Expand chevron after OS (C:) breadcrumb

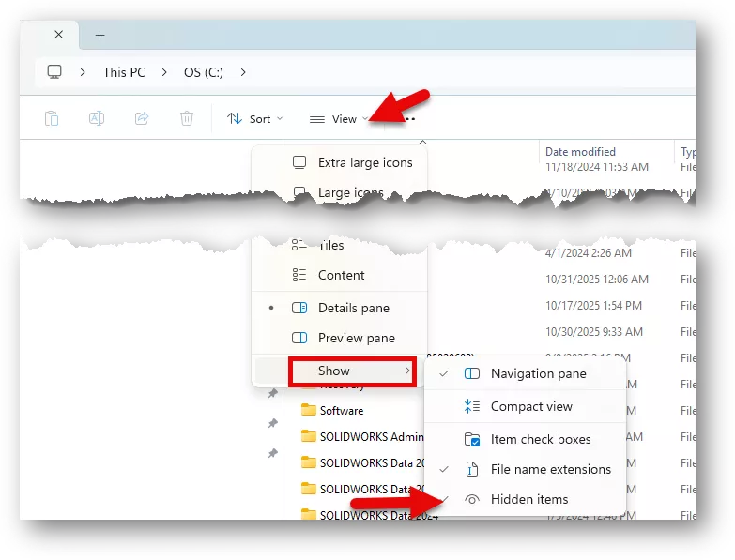pos(243,72)
